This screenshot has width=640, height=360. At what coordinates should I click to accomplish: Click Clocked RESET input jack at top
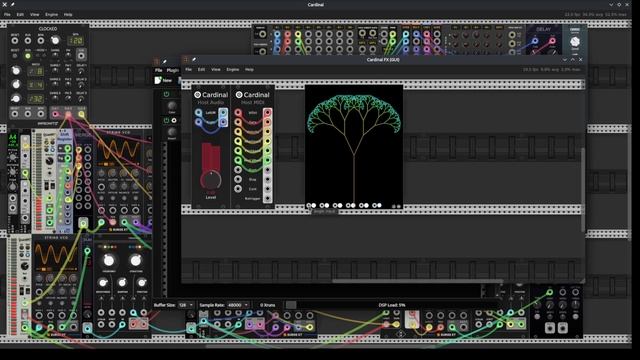click(x=15, y=41)
